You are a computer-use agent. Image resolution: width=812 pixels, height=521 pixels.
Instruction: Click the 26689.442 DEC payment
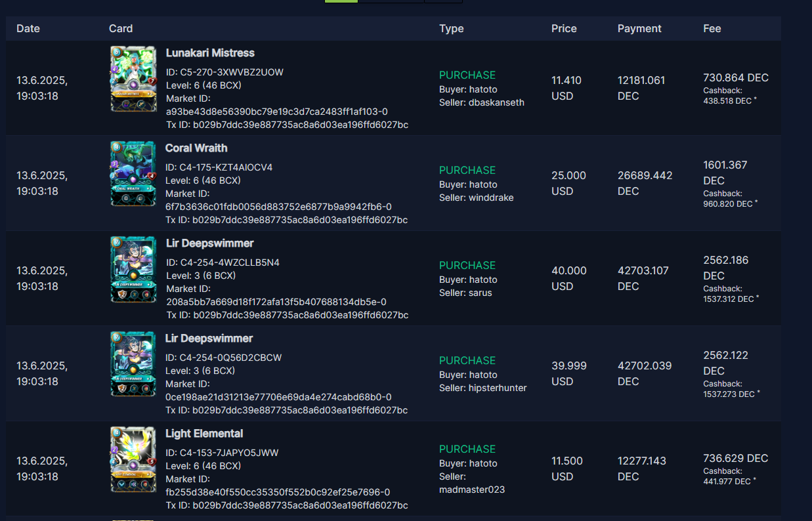click(x=645, y=183)
